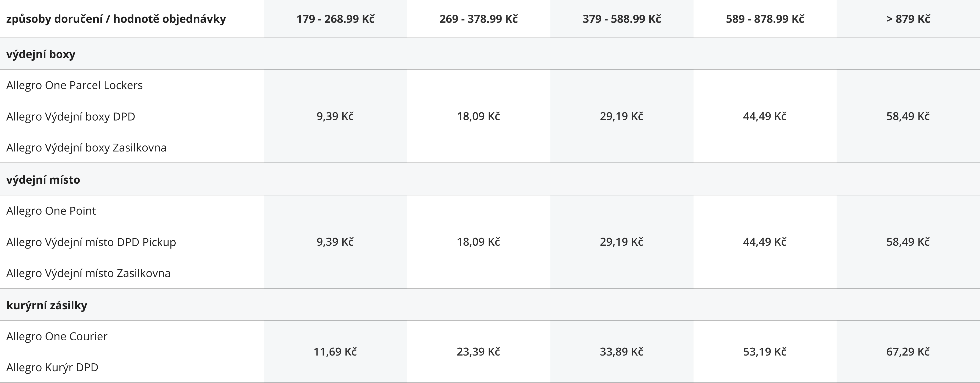
Task: Click the výdejní boxy section heading
Action: pos(41,54)
